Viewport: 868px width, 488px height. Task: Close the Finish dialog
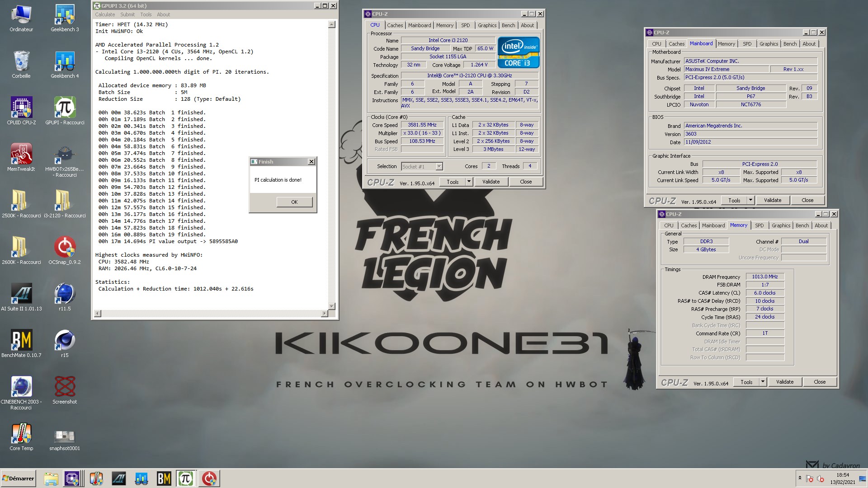[x=311, y=162]
